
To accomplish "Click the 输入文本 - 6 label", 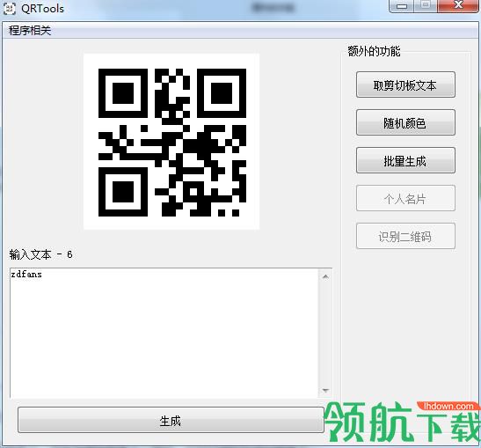I will (x=40, y=254).
